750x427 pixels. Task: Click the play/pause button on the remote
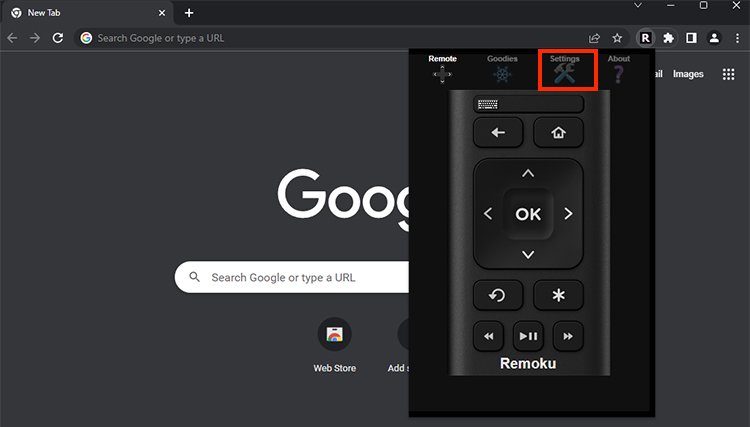point(528,336)
